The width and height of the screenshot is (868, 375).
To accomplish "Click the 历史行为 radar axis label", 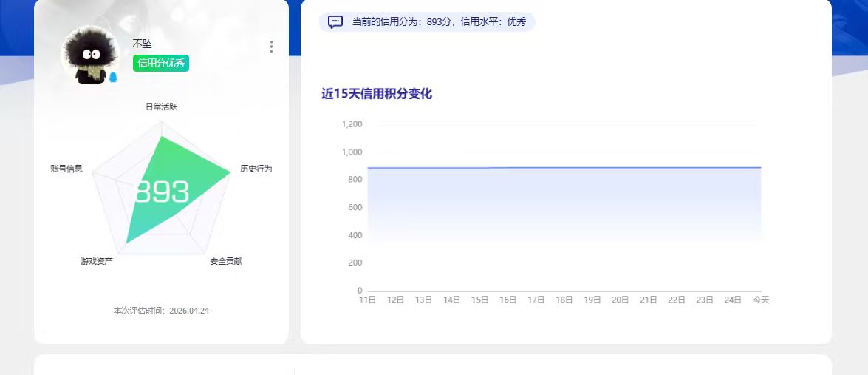I will click(256, 169).
